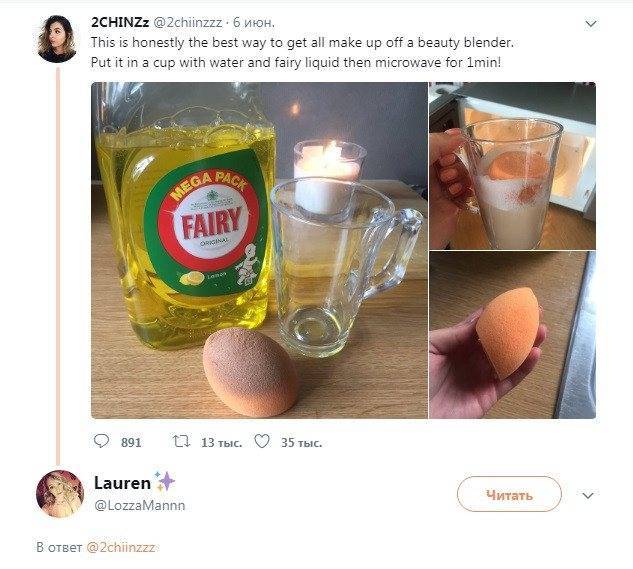Open the 2CHINZz display name link
Viewport: 633px width, 569px height.
[119, 21]
